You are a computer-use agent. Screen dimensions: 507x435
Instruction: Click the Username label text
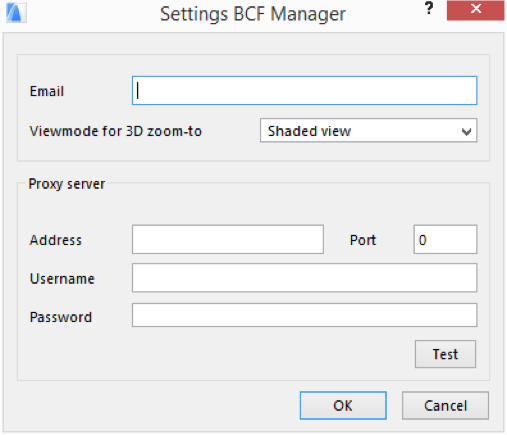coord(62,279)
